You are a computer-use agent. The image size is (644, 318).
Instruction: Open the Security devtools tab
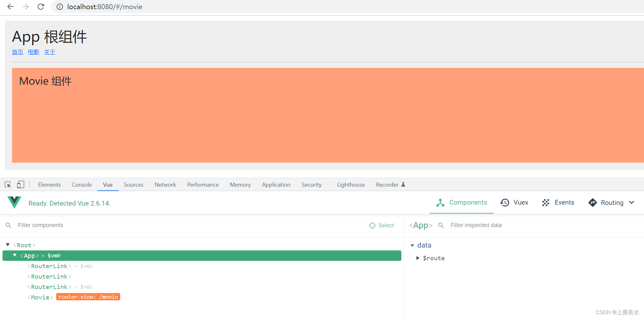tap(311, 185)
